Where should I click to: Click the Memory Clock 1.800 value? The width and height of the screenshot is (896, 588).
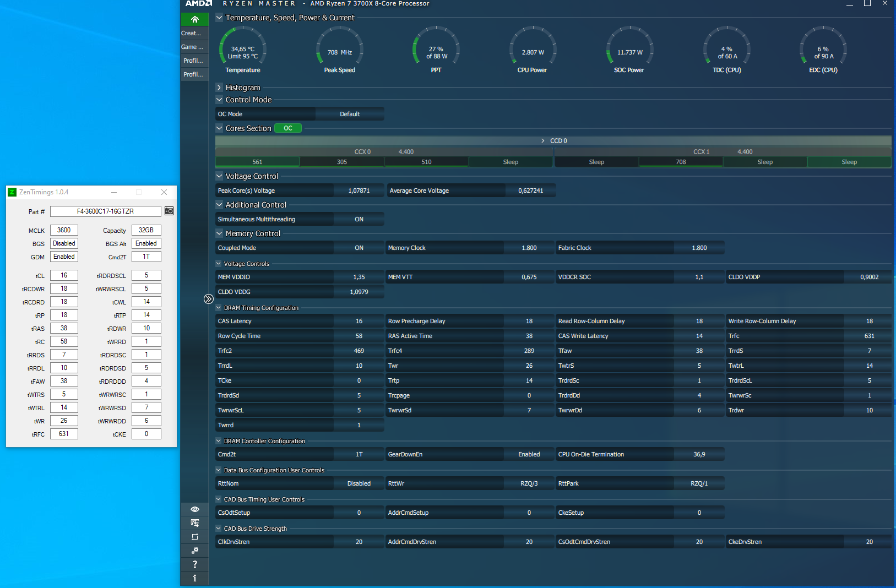click(529, 248)
